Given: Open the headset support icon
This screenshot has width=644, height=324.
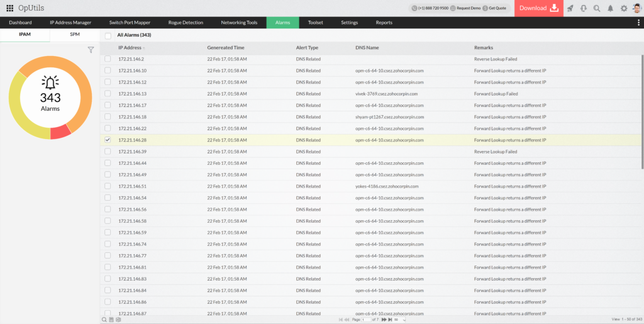Looking at the screenshot, I should 583,8.
